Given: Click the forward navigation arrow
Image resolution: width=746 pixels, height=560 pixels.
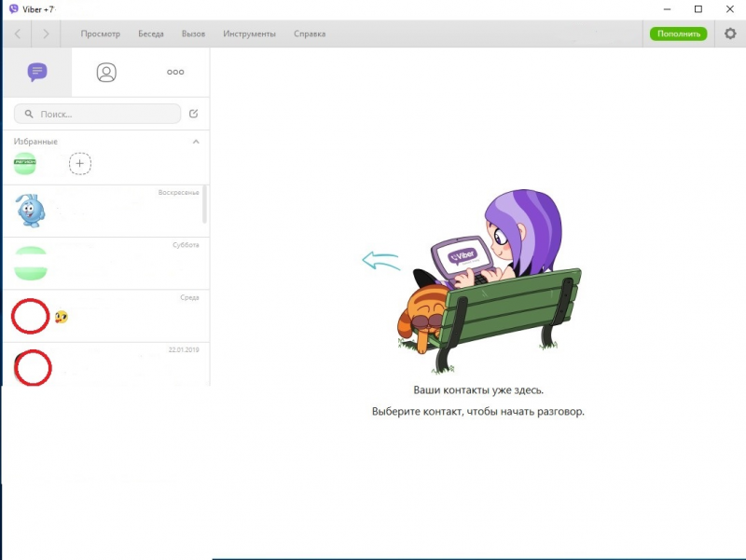Looking at the screenshot, I should pyautogui.click(x=45, y=33).
